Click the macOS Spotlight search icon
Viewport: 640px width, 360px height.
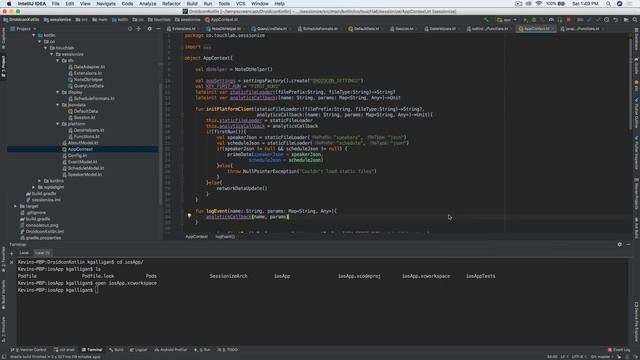click(608, 4)
